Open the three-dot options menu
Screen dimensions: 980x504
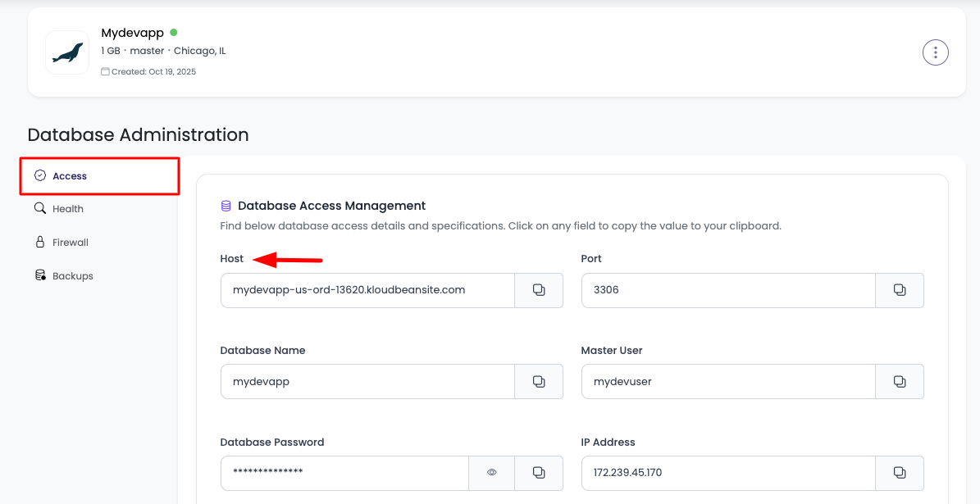tap(936, 52)
